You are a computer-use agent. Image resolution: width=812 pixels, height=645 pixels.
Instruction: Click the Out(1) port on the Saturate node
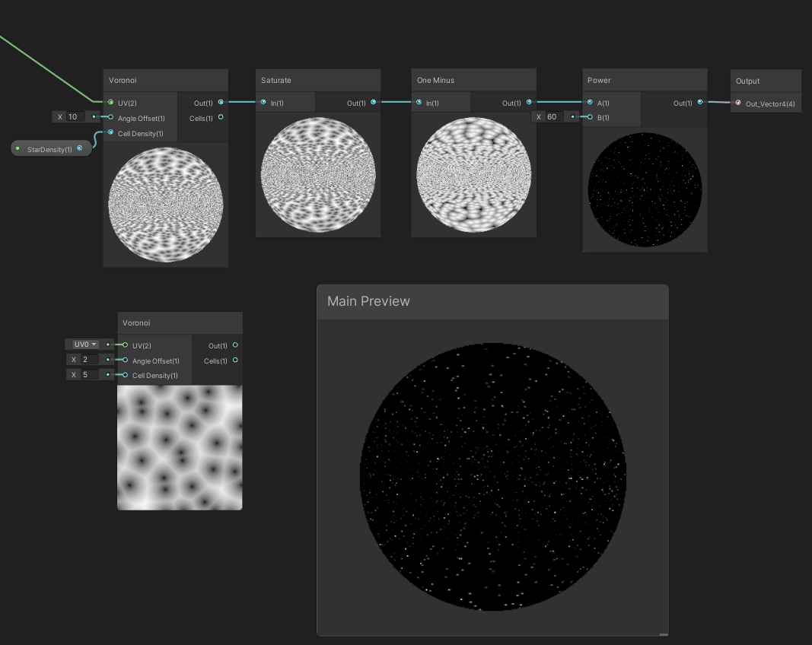(x=371, y=102)
